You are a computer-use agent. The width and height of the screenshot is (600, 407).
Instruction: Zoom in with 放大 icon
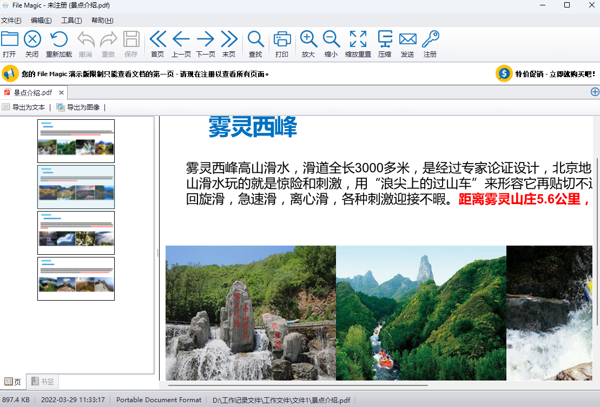pyautogui.click(x=308, y=43)
